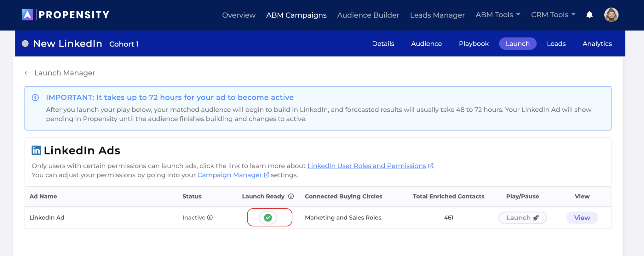Expand the CRM Tools dropdown

click(x=553, y=15)
